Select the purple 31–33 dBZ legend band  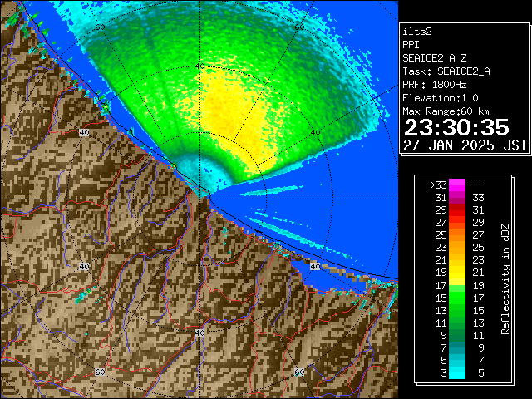457,198
